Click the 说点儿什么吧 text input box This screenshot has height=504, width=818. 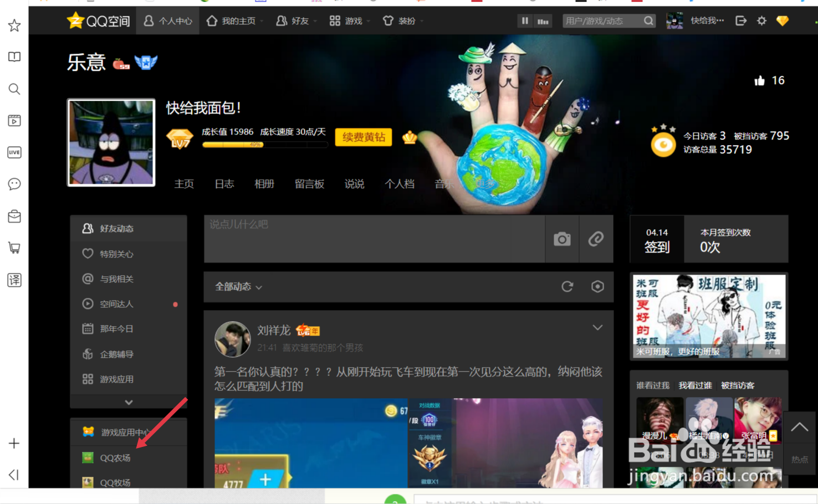pos(375,239)
